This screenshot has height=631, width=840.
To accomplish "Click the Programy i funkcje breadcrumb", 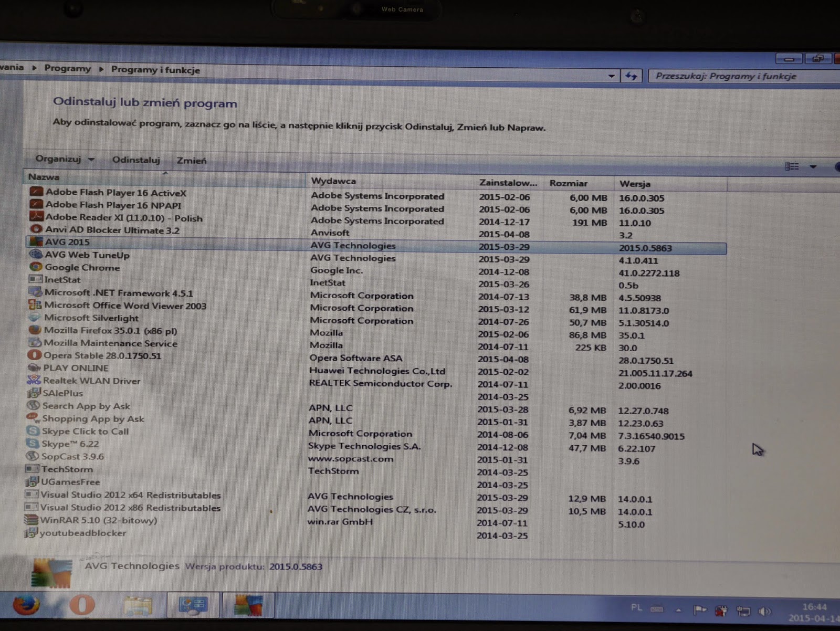I will pos(155,70).
